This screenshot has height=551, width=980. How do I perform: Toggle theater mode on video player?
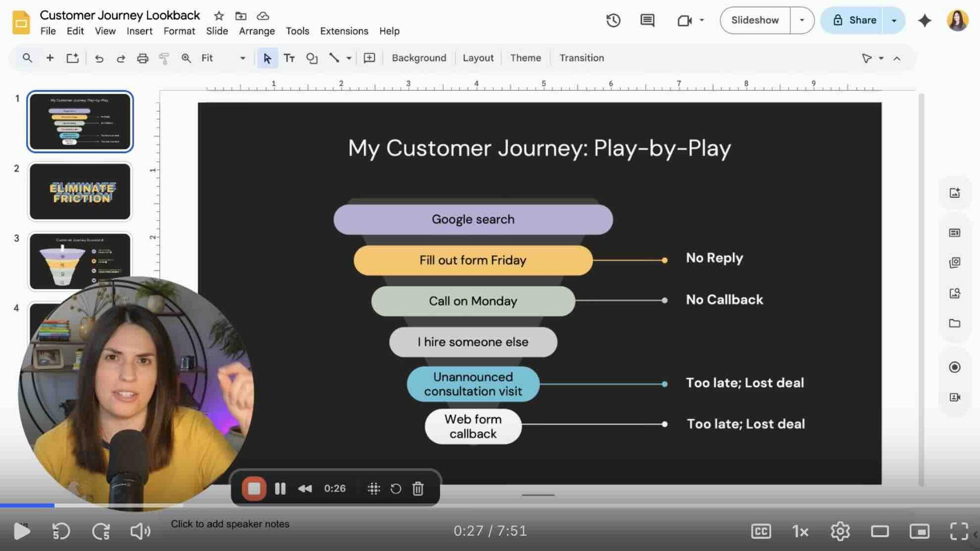pos(880,531)
